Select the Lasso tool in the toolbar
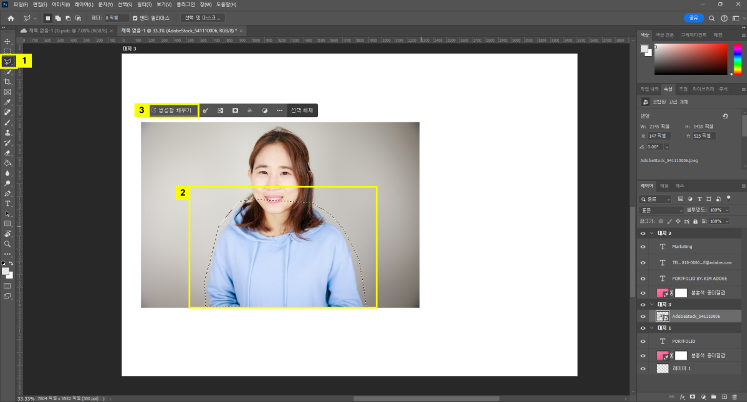This screenshot has height=402, width=747. (8, 61)
